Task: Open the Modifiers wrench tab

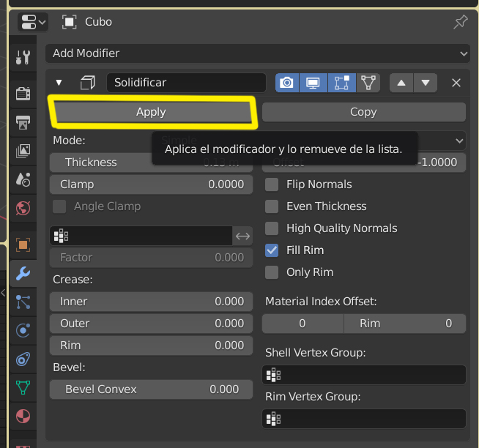Action: 23,273
